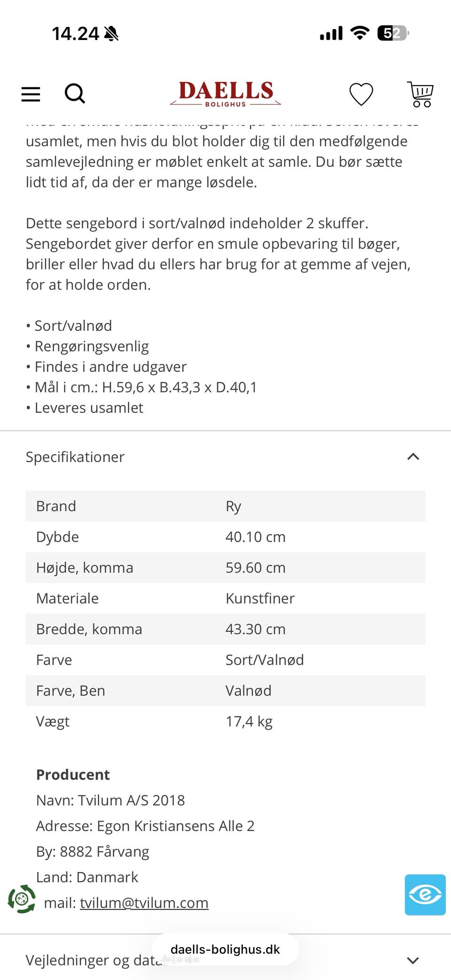Open the hamburger menu

[31, 94]
